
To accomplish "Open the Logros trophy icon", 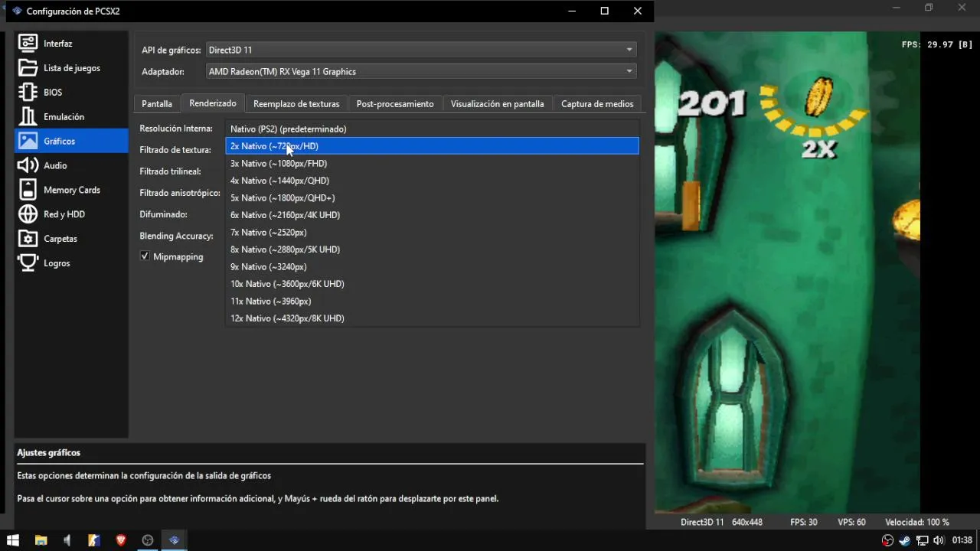I will click(28, 263).
